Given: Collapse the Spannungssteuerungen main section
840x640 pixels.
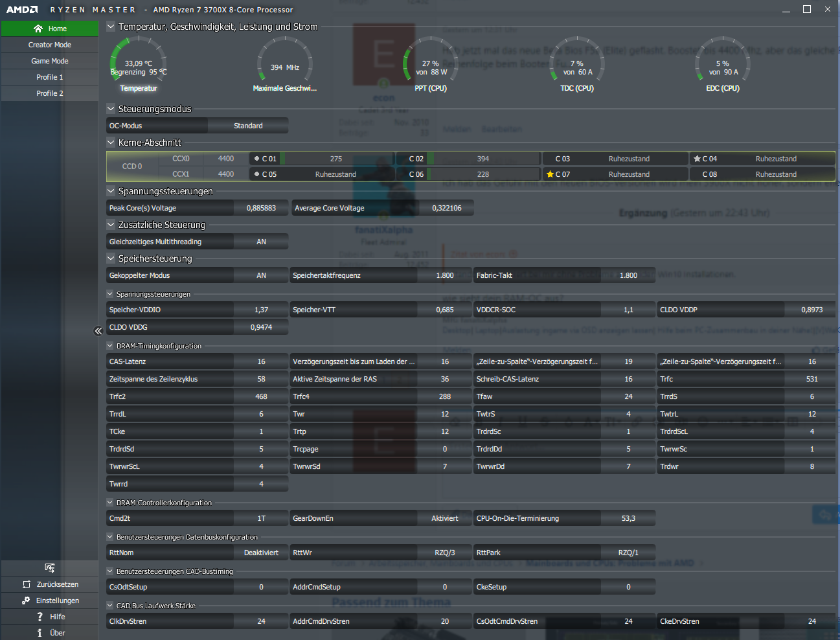Looking at the screenshot, I should [111, 191].
